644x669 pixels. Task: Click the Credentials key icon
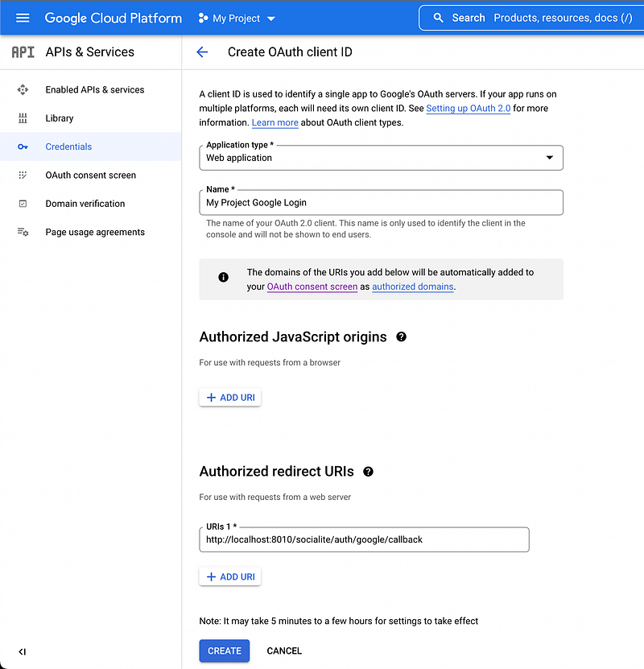[23, 147]
